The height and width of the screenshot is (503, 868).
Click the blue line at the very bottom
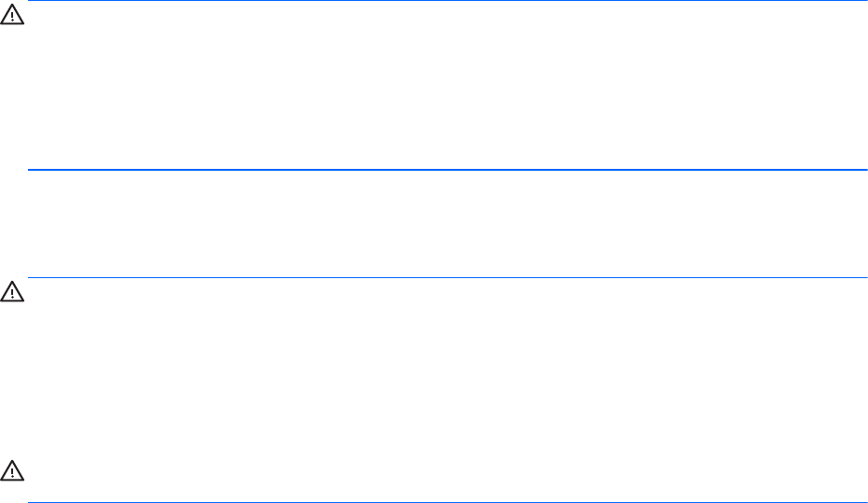[447, 502]
